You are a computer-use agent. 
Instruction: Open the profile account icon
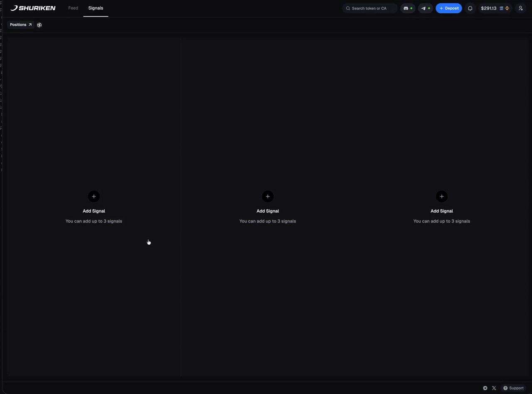tap(521, 8)
